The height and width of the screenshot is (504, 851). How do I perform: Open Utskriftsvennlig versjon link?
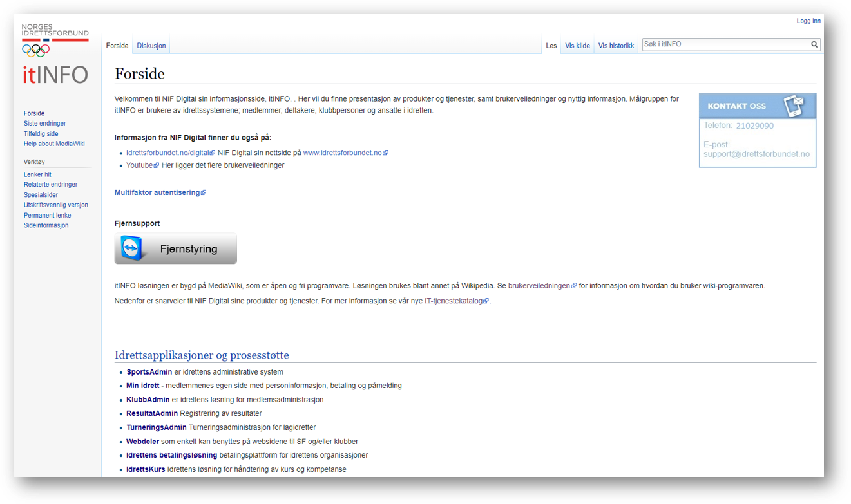[x=56, y=205]
